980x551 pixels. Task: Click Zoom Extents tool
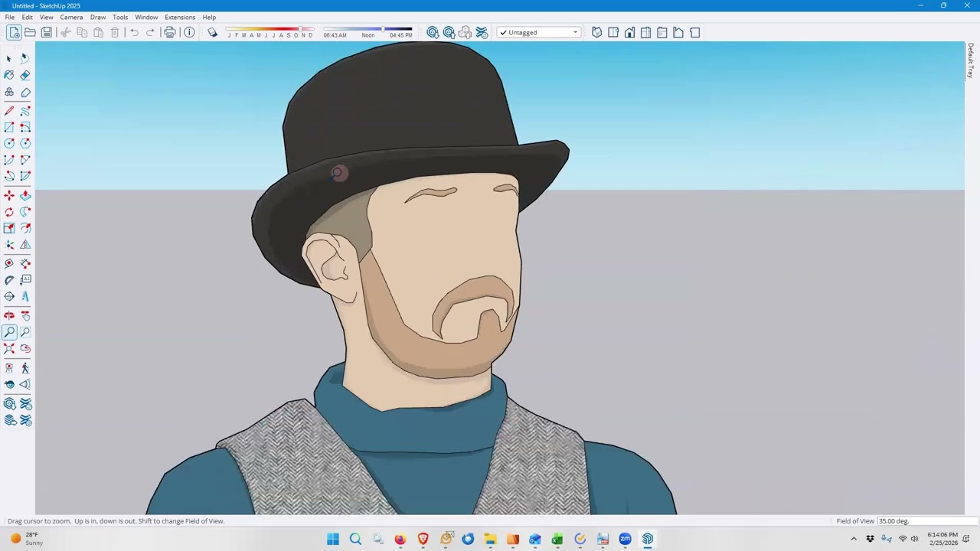pos(9,349)
